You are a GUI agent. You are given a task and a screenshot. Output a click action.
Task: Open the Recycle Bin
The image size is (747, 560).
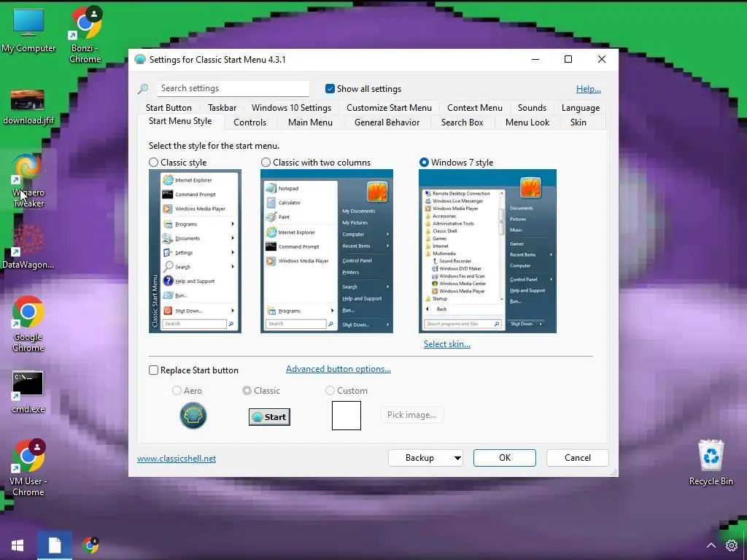(x=711, y=463)
